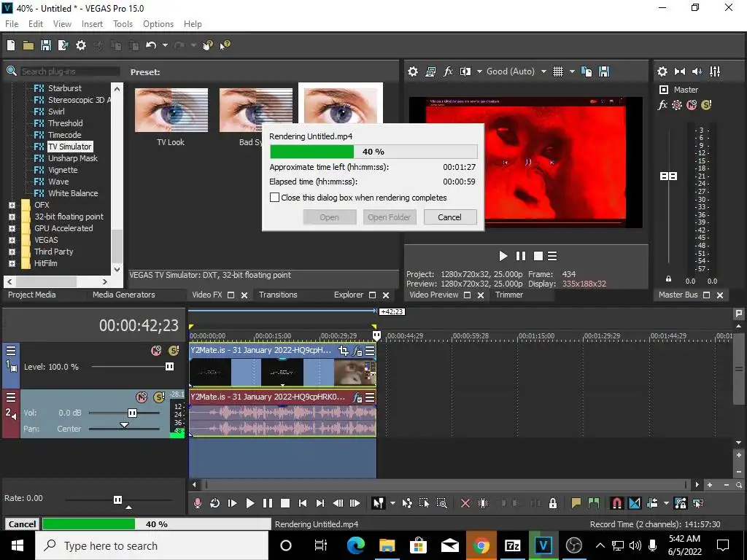
Task: Expand the Third Party folder
Action: [x=12, y=252]
